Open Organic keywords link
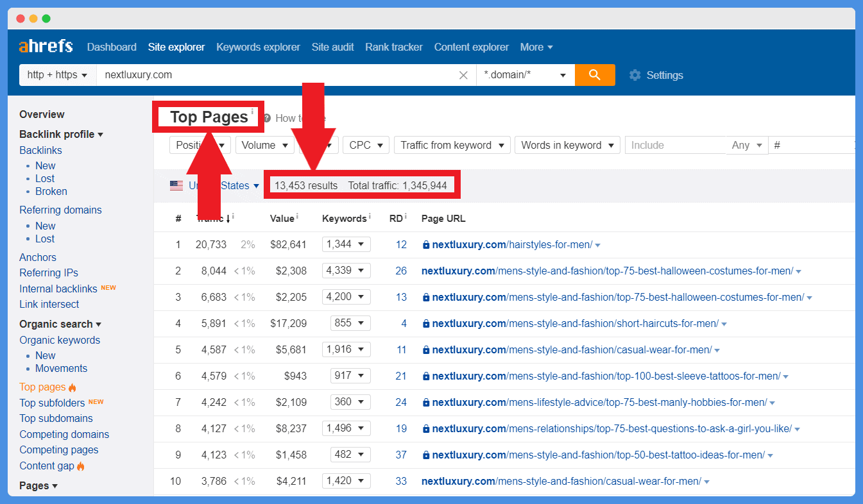The height and width of the screenshot is (504, 863). (60, 340)
